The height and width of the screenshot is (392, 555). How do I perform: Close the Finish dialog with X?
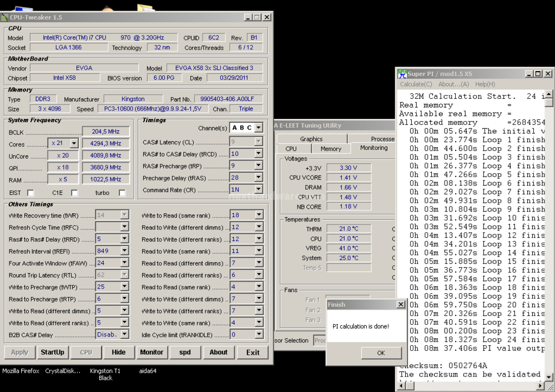pos(401,304)
